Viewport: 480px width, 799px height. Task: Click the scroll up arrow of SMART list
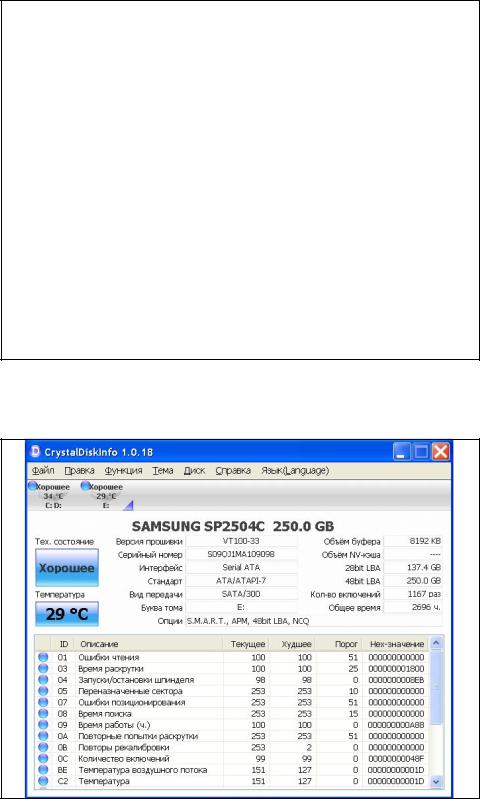click(x=436, y=643)
